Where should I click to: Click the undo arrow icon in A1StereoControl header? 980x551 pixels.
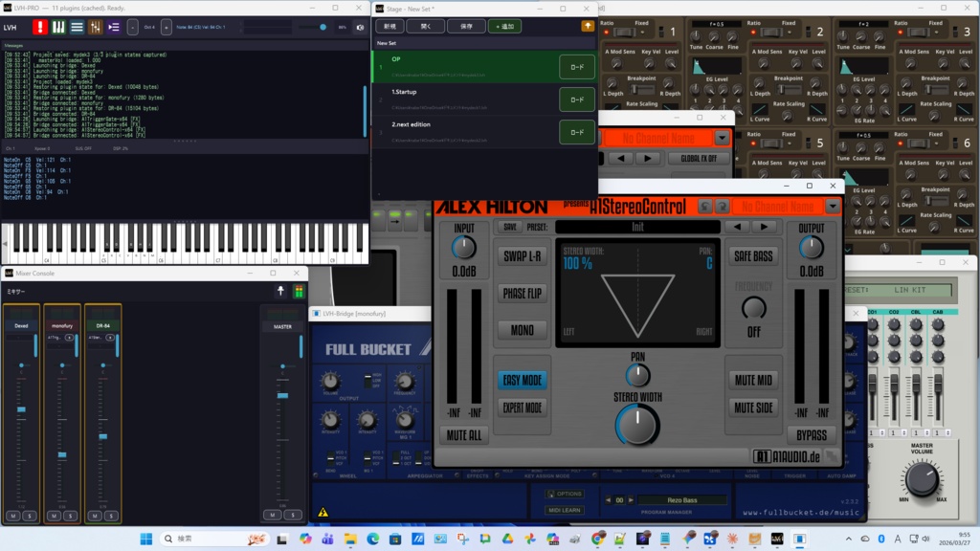(705, 207)
